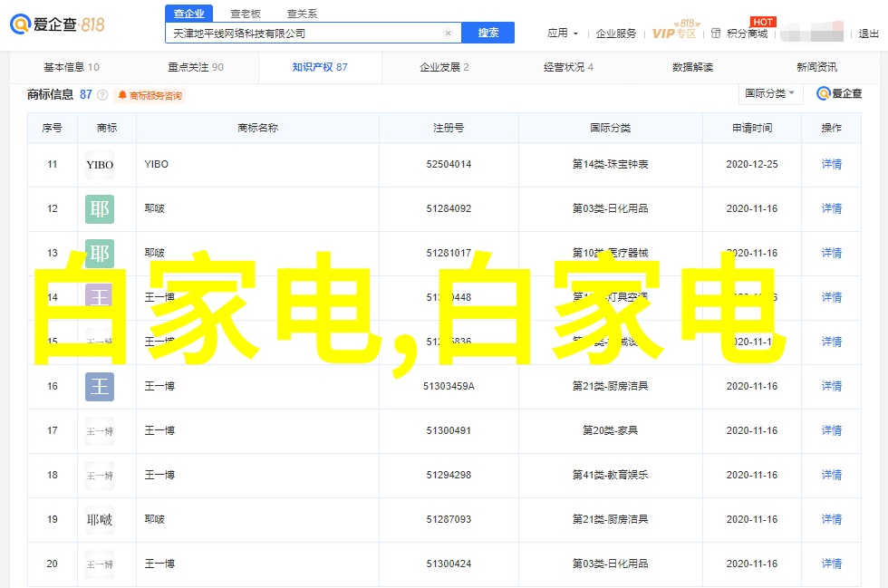Open the 企业发展 2 tab
888x588 pixels.
[444, 67]
